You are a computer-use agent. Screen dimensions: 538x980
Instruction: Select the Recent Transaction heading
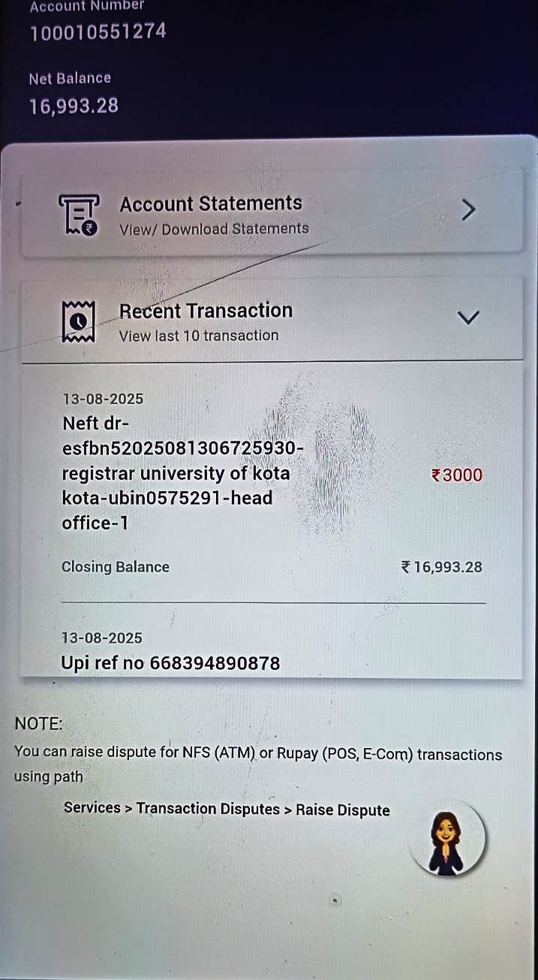click(x=206, y=310)
